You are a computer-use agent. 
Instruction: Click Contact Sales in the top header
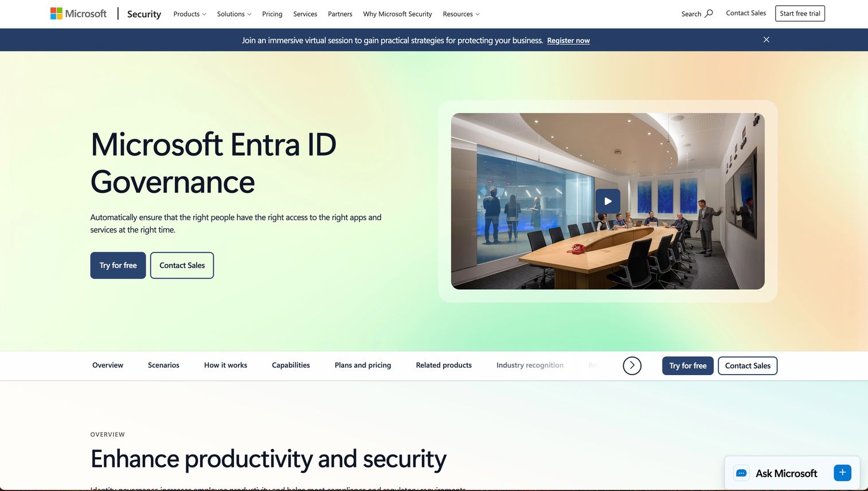pyautogui.click(x=746, y=13)
